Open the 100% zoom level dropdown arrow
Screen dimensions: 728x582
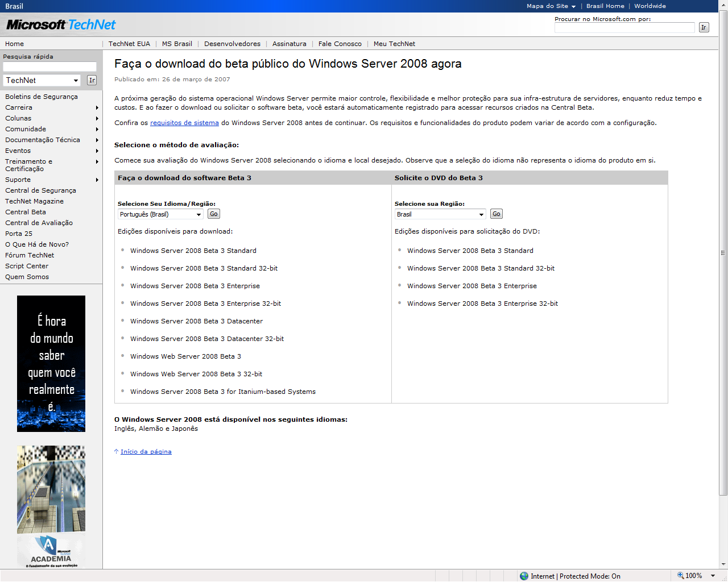tap(713, 576)
